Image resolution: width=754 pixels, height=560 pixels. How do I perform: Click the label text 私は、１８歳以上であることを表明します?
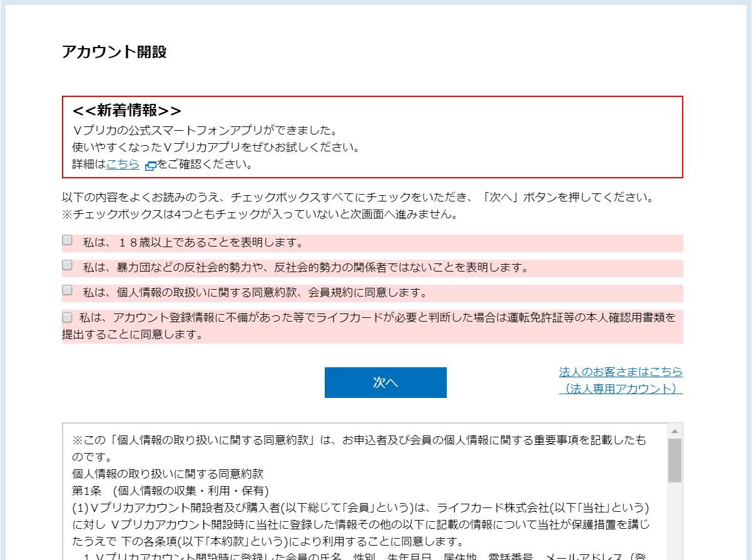point(193,243)
